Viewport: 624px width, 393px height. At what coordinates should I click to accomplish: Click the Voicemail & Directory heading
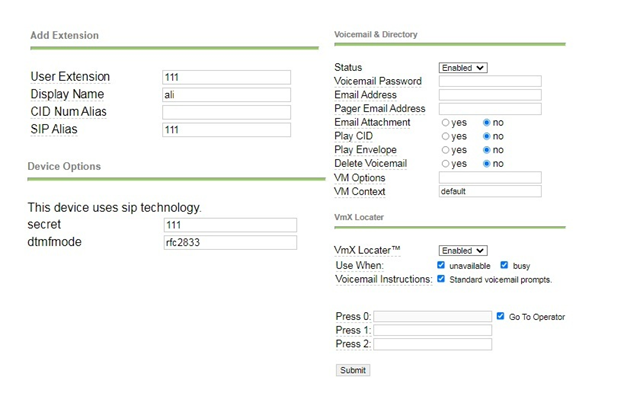pyautogui.click(x=376, y=35)
